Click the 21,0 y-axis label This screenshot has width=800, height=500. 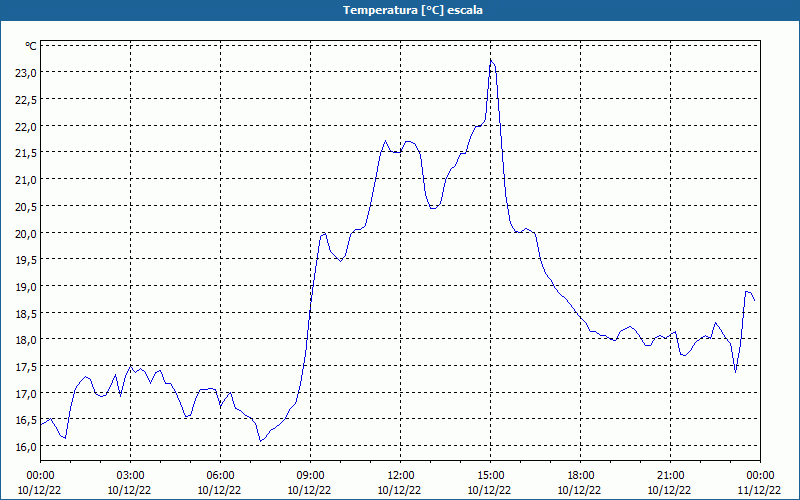[x=26, y=180]
